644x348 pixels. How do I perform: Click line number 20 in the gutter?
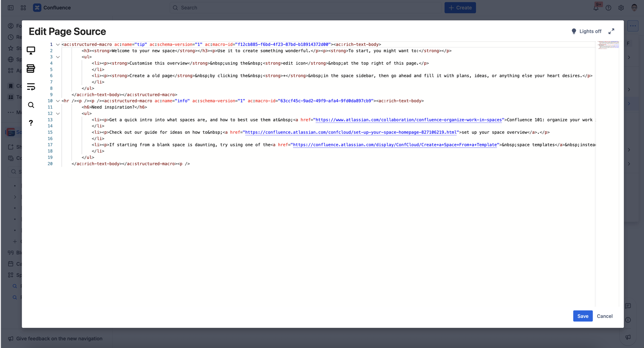click(x=50, y=164)
